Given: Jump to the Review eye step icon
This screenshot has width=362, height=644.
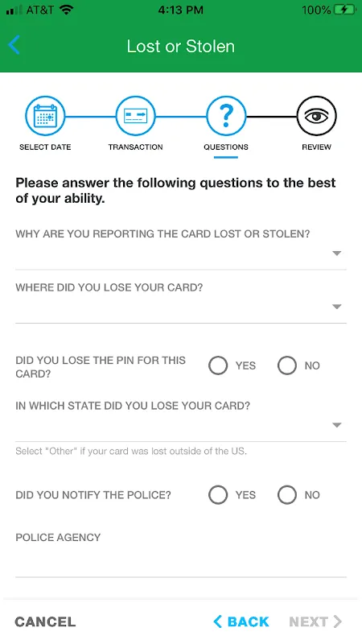Looking at the screenshot, I should 316,116.
